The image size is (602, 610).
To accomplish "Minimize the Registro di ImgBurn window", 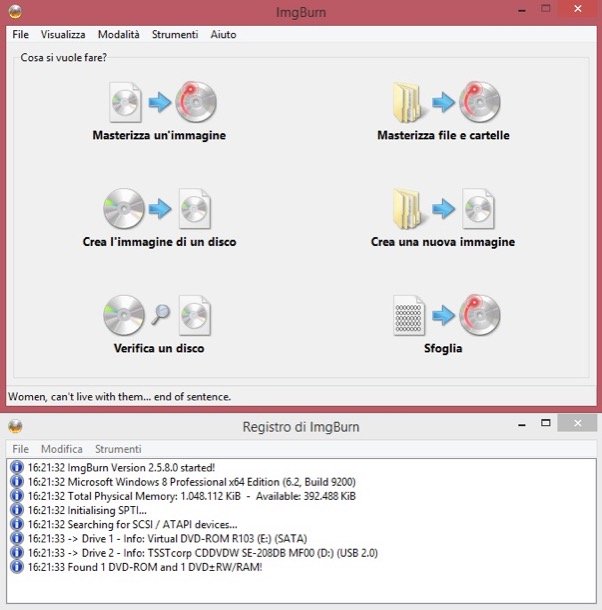I will click(x=522, y=424).
